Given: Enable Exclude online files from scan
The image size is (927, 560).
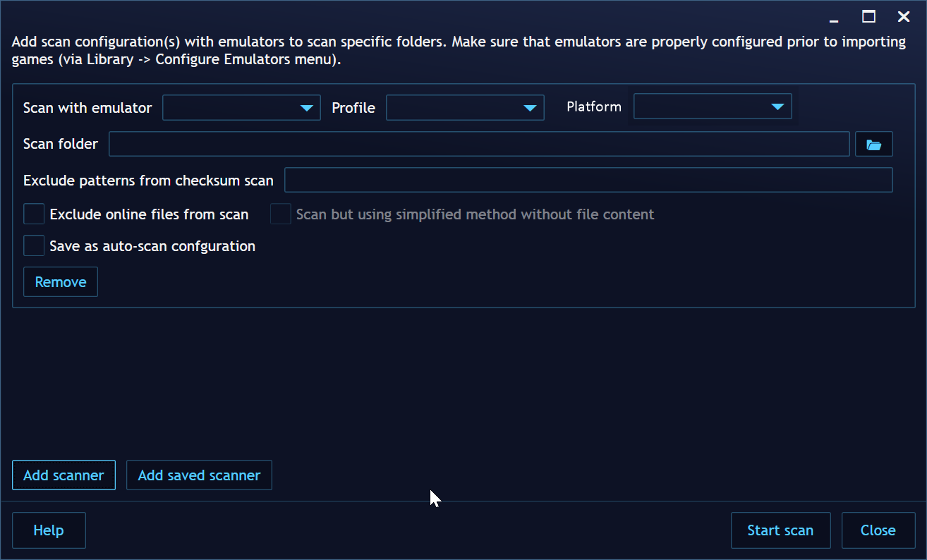Looking at the screenshot, I should (33, 214).
